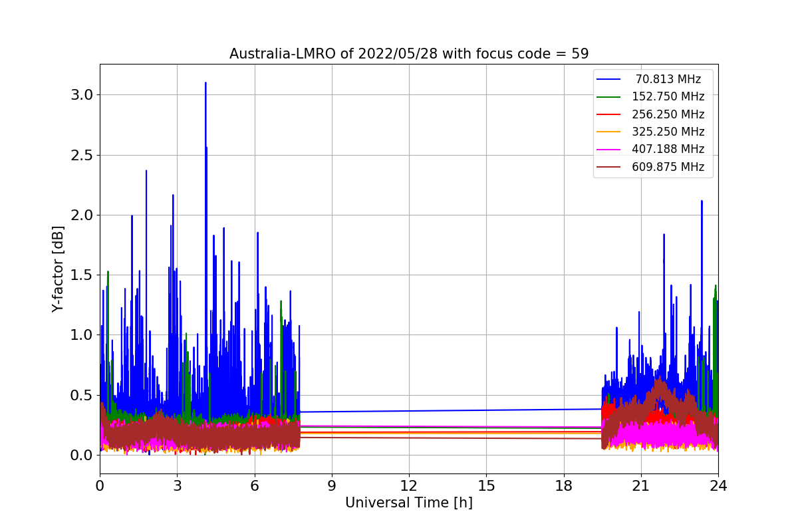Click the 1.5 y-axis tick label
This screenshot has height=532, width=798.
point(82,275)
